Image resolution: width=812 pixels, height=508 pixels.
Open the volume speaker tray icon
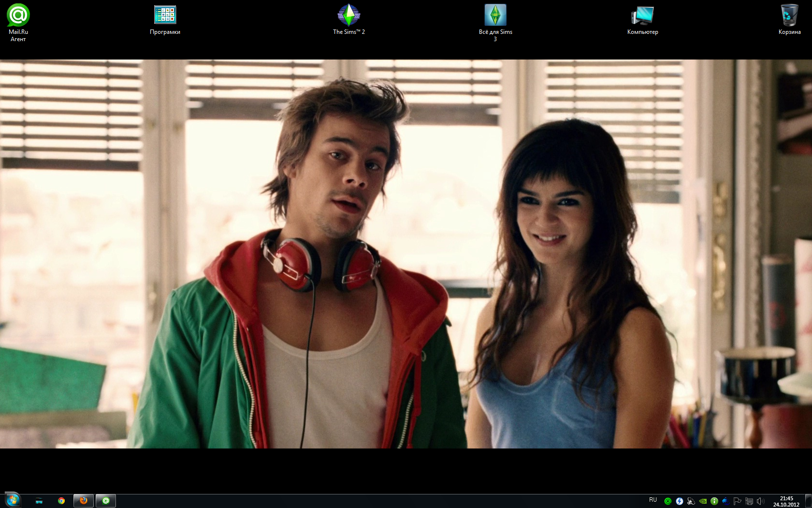click(761, 501)
